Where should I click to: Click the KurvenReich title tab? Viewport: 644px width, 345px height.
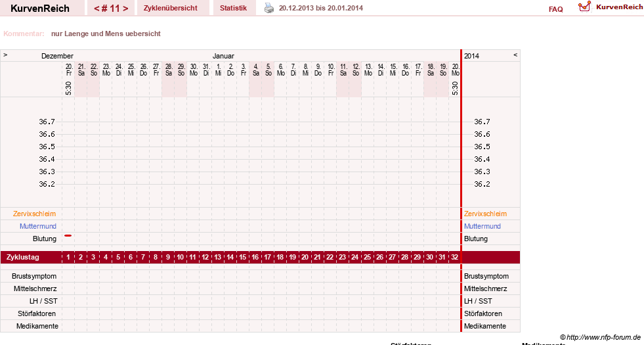[40, 9]
